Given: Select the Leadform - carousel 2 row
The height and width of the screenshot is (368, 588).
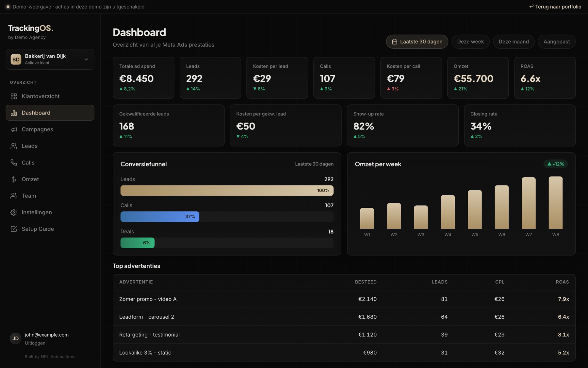Looking at the screenshot, I should point(344,317).
